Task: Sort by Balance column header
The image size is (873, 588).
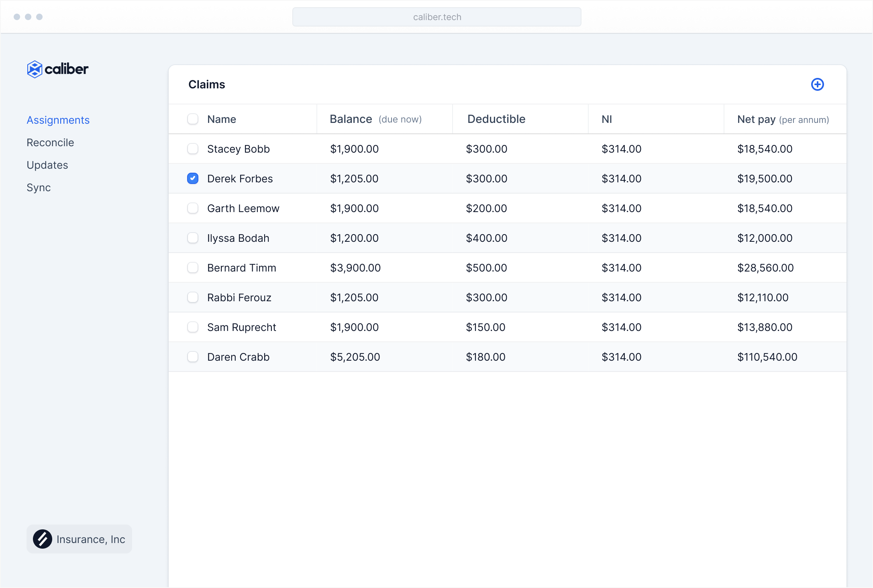Action: 351,119
